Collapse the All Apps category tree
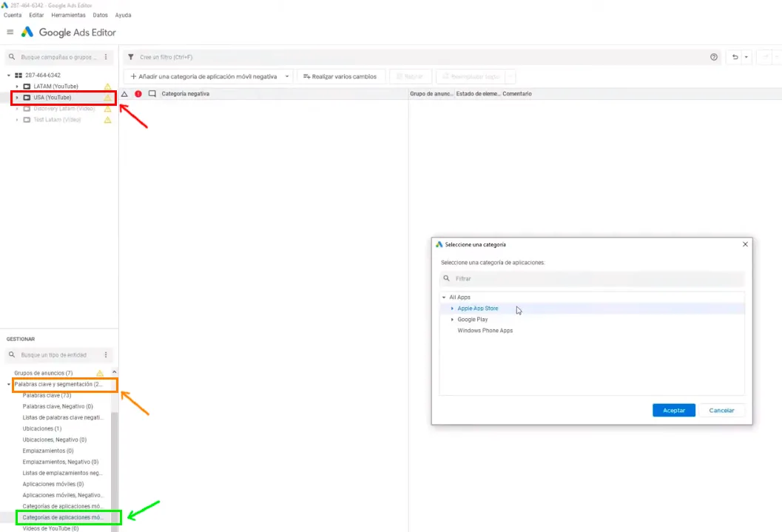The image size is (782, 532). coord(444,297)
